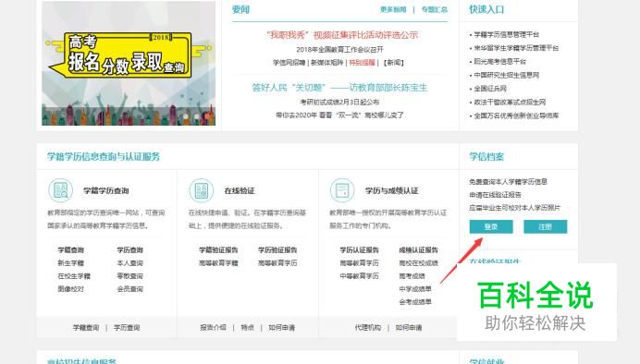
Task: Click the 新生学籍 link
Action: [x=71, y=263]
